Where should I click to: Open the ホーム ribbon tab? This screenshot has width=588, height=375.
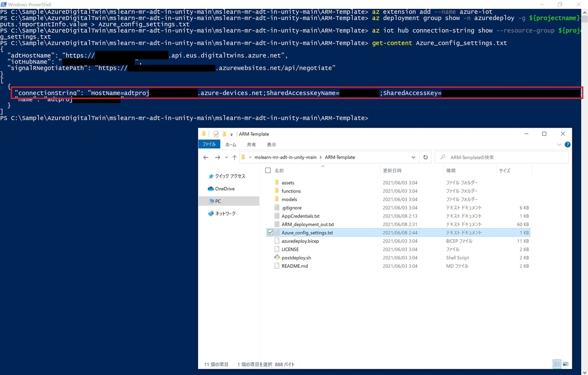(230, 144)
